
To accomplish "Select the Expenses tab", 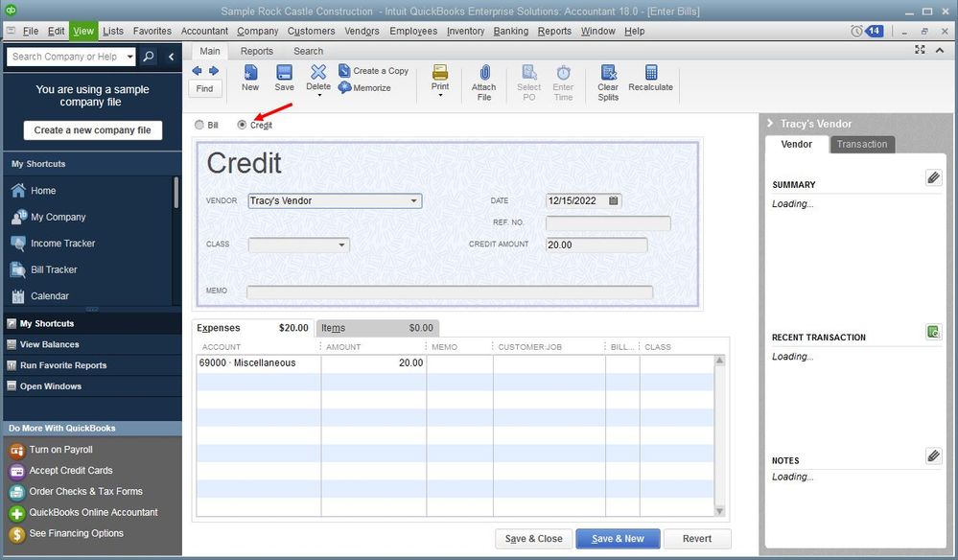I will (252, 328).
